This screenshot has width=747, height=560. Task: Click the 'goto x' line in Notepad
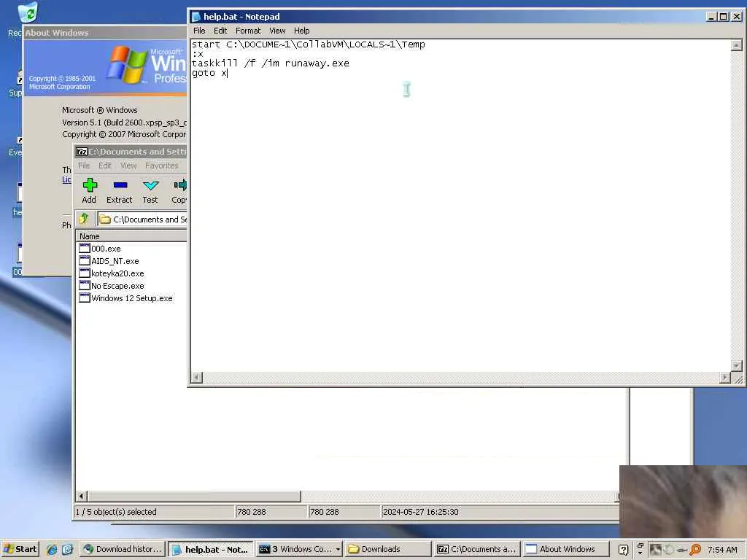point(209,73)
